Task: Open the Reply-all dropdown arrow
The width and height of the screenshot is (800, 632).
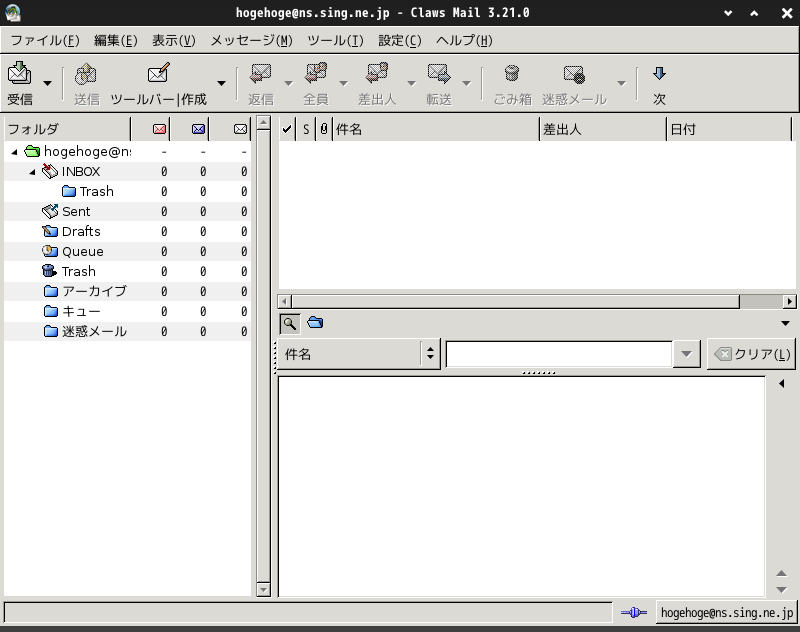Action: (343, 83)
